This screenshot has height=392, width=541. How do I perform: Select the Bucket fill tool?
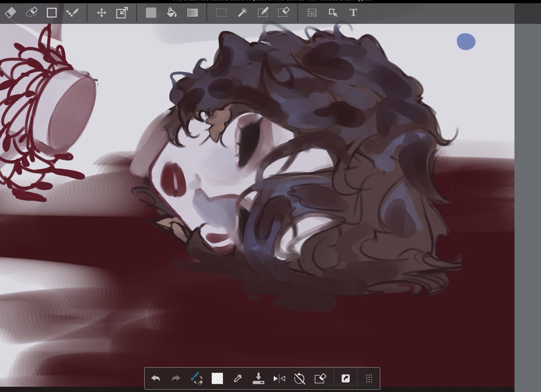[x=172, y=13]
